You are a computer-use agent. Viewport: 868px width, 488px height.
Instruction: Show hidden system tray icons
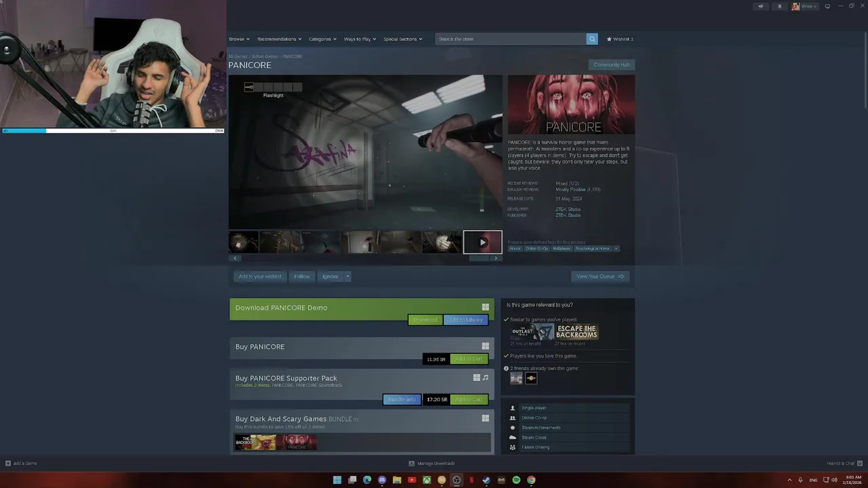tap(789, 480)
